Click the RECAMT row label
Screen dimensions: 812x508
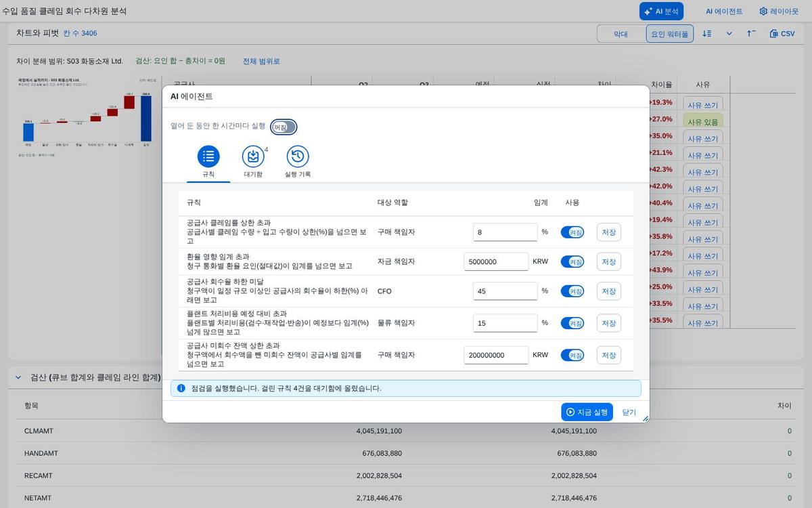(39, 475)
